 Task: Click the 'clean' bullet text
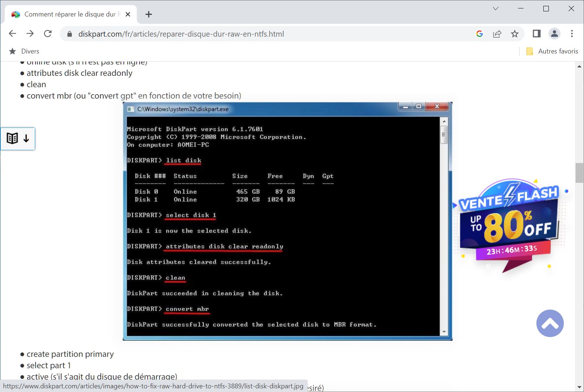[36, 84]
